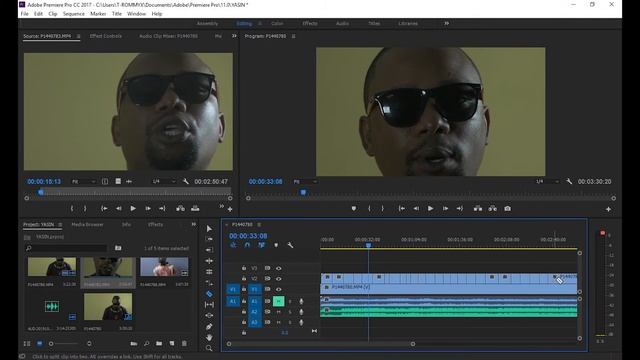Screen dimensions: 640x360
Task: Click find icon at Project panel bottom
Action: (x=146, y=344)
